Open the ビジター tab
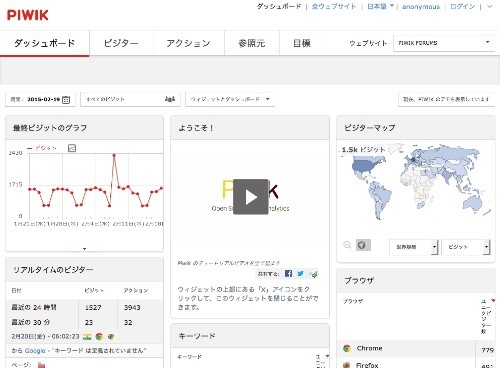The width and height of the screenshot is (500, 368). click(121, 43)
